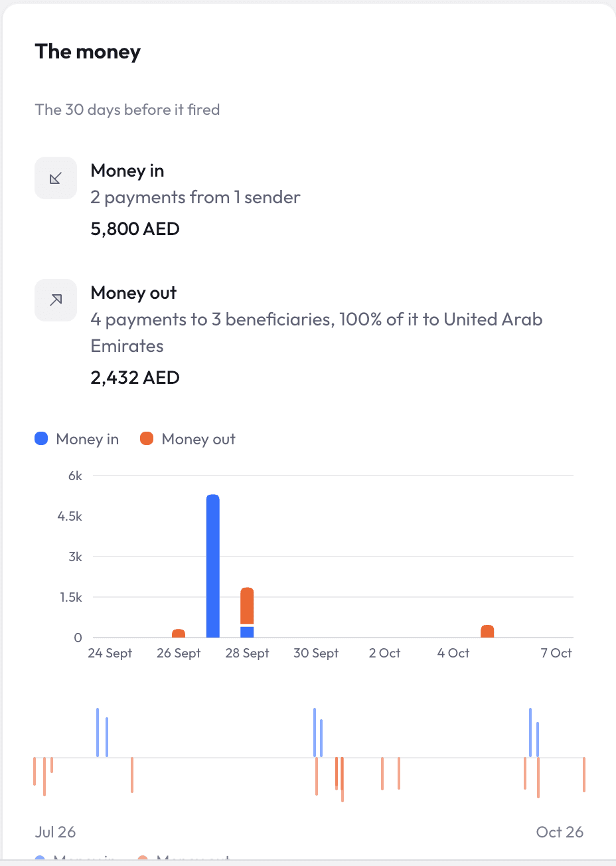This screenshot has height=866, width=616.
Task: Click 'The 30 days before it fired' subtitle
Action: tap(127, 110)
